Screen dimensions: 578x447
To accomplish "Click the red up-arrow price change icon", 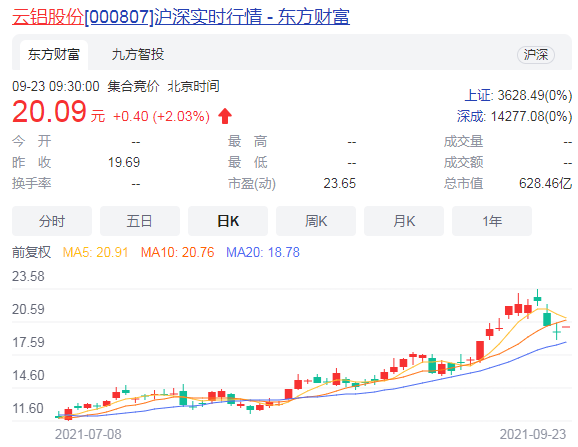I will coord(225,116).
